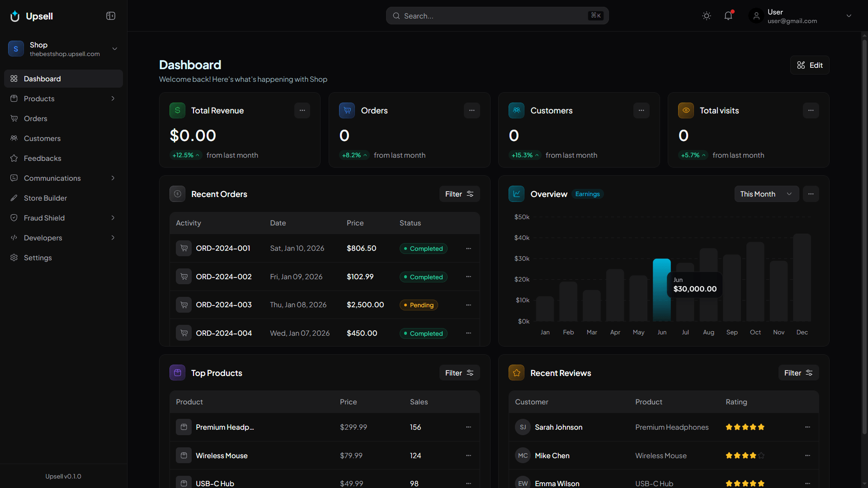Switch to the Feedbacks section
Screen dimensions: 868x488
pos(42,158)
